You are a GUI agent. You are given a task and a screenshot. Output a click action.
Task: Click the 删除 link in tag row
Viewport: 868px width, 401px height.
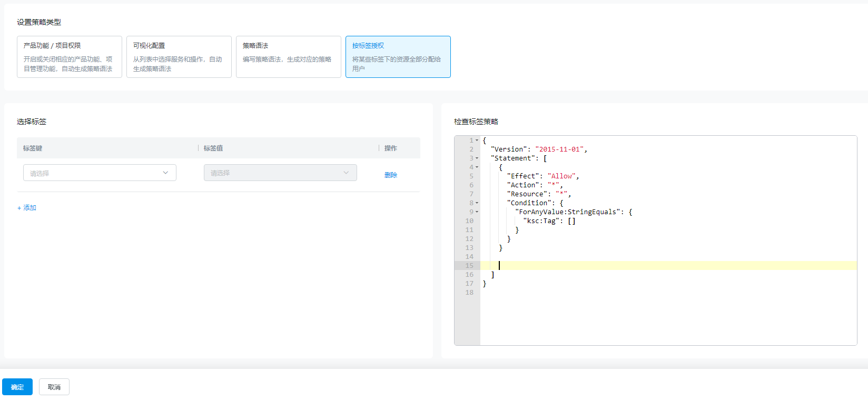391,175
